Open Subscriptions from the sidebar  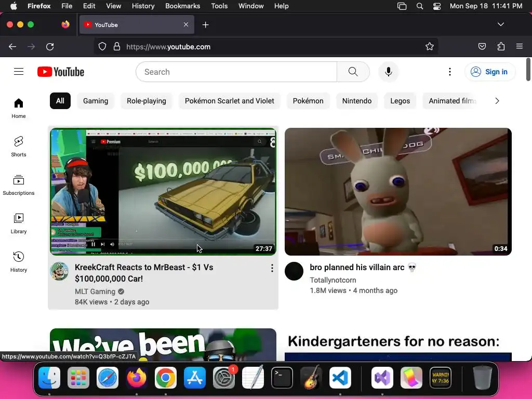point(19,185)
